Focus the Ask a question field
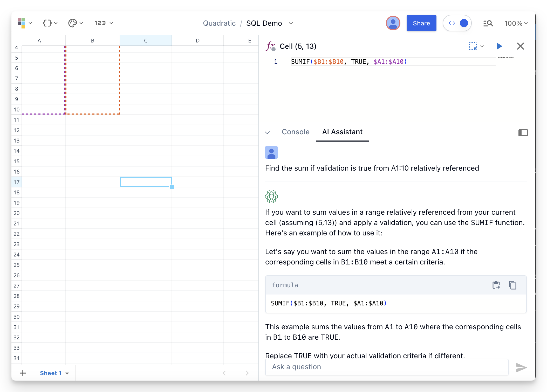The height and width of the screenshot is (392, 547). (x=386, y=367)
